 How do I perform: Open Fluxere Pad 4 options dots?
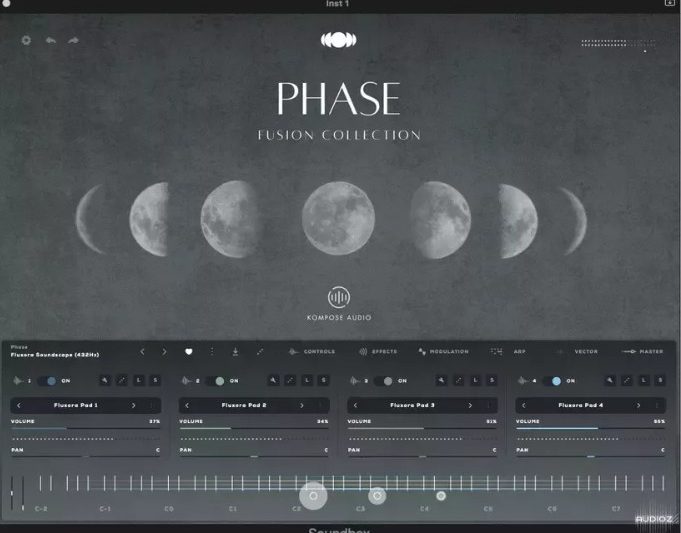[x=657, y=405]
